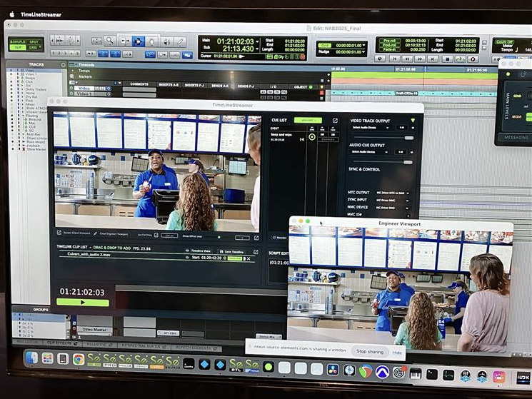
Task: Pop out the video viewport icon
Action: tap(256, 238)
